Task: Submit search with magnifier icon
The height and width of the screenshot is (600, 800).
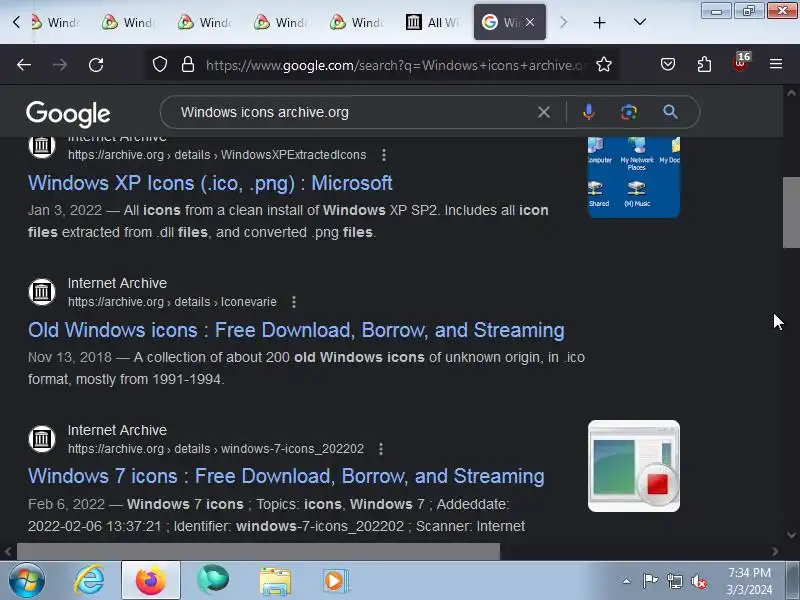Action: click(x=670, y=112)
